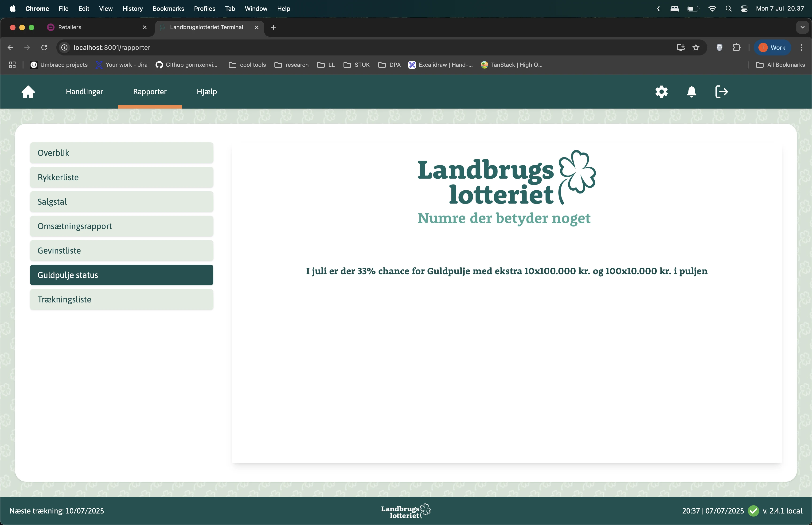Click the home icon in navigation bar
812x525 pixels.
(28, 92)
